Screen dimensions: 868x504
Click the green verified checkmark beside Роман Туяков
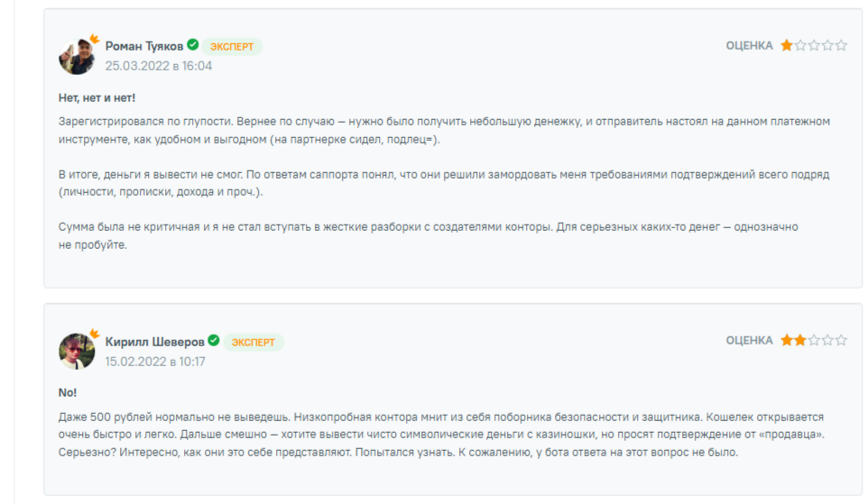click(x=193, y=45)
